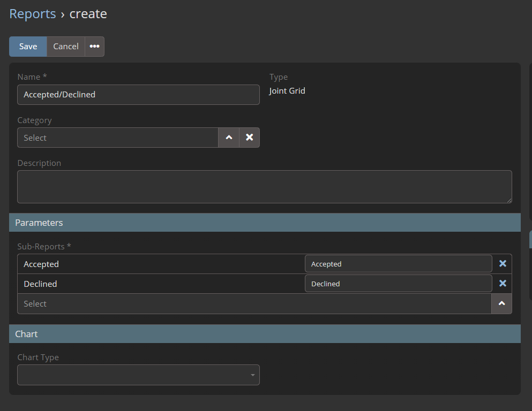
Task: Remove the Declined sub-report
Action: point(503,284)
